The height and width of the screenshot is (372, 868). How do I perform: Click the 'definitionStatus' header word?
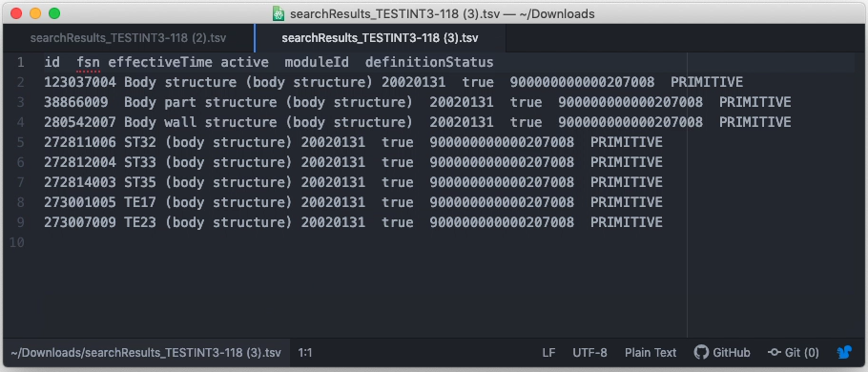[429, 63]
